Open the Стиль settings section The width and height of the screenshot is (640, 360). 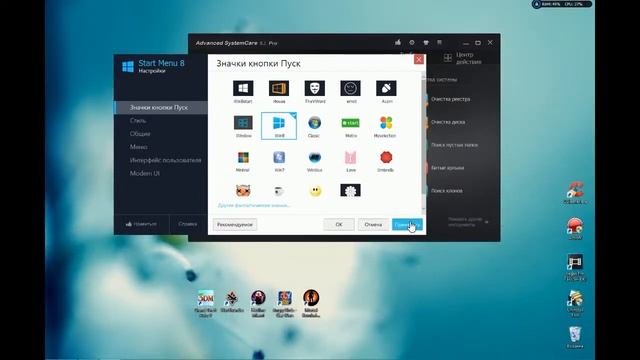point(138,120)
